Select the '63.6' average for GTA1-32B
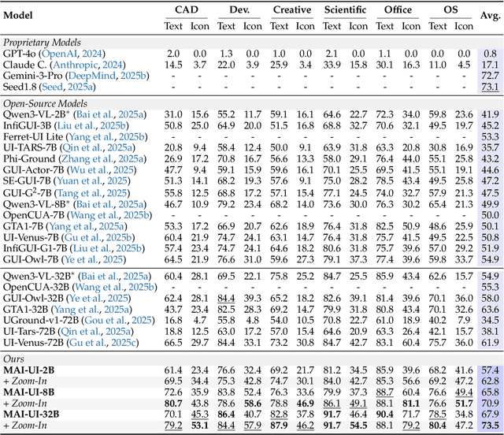504x435 pixels. tap(490, 310)
